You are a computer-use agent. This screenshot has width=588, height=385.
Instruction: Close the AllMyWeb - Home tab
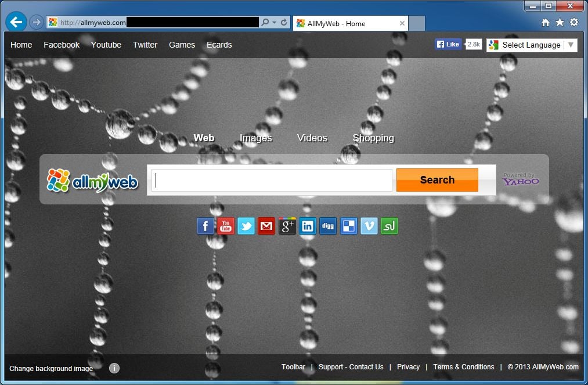[402, 23]
